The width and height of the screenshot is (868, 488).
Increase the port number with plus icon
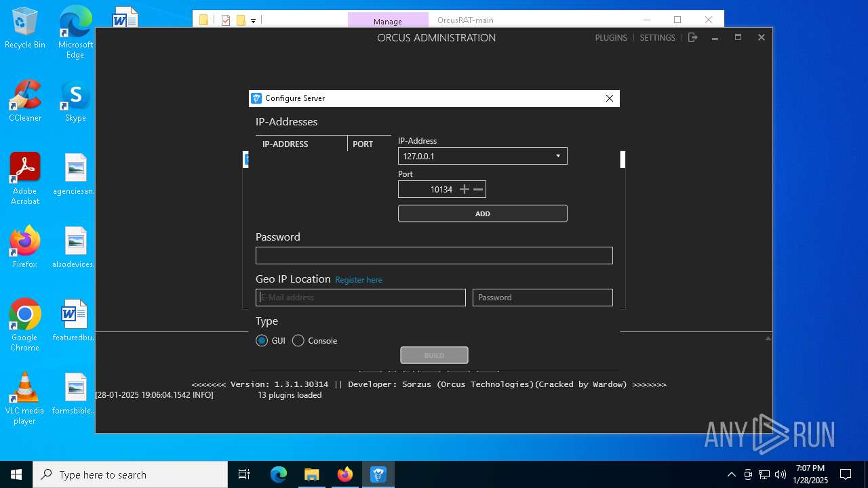[x=465, y=190]
